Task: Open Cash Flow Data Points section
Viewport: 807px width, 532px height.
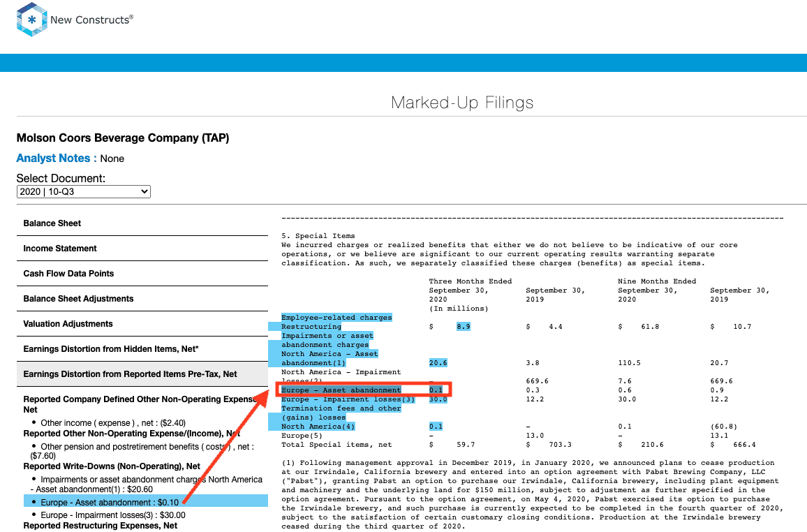Action: [142, 274]
